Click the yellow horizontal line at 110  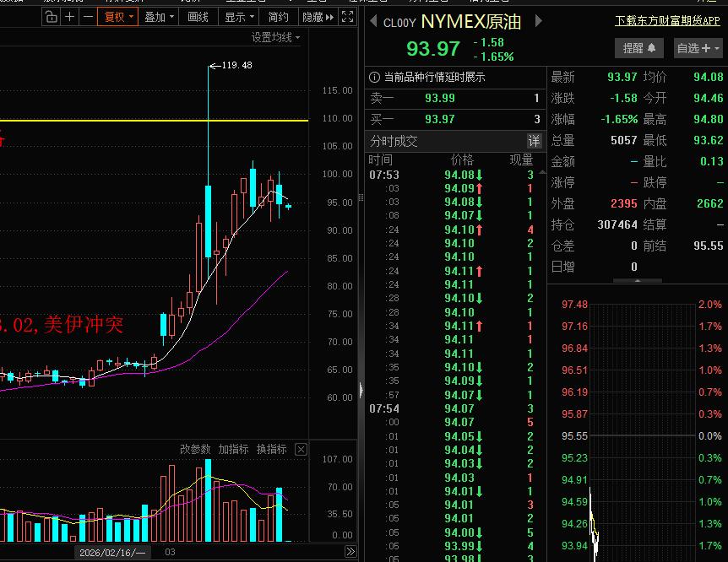[x=155, y=121]
